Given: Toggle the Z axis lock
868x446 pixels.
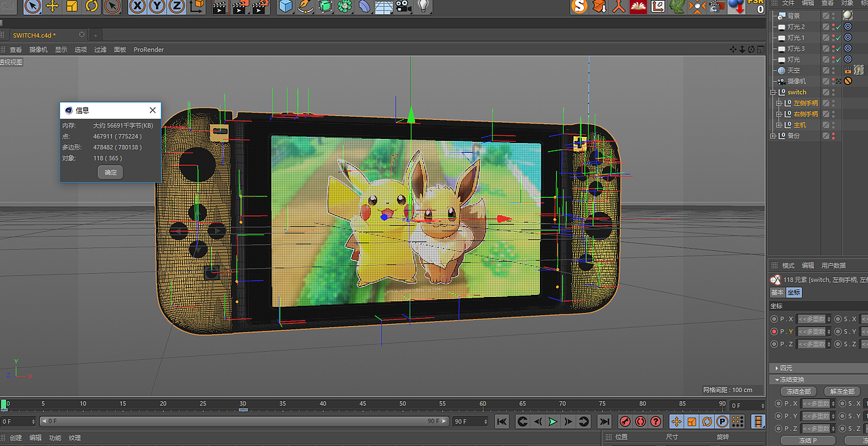Looking at the screenshot, I should pos(177,6).
